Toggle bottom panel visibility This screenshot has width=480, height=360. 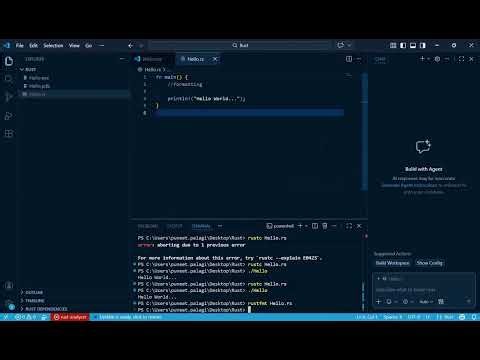pos(413,45)
